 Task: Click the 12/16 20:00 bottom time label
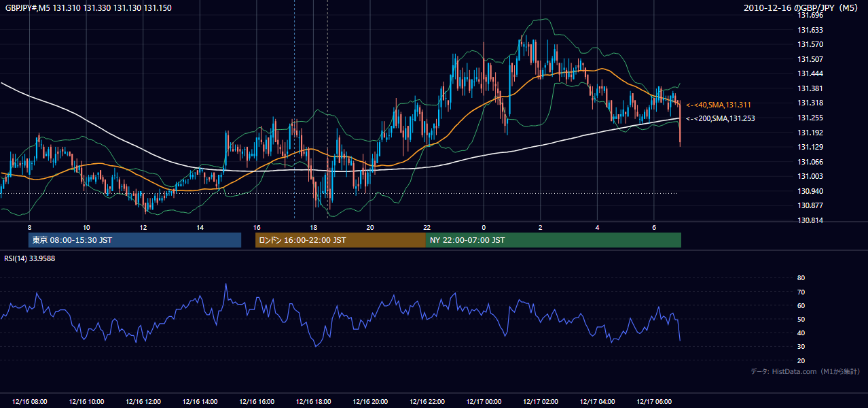tap(370, 402)
